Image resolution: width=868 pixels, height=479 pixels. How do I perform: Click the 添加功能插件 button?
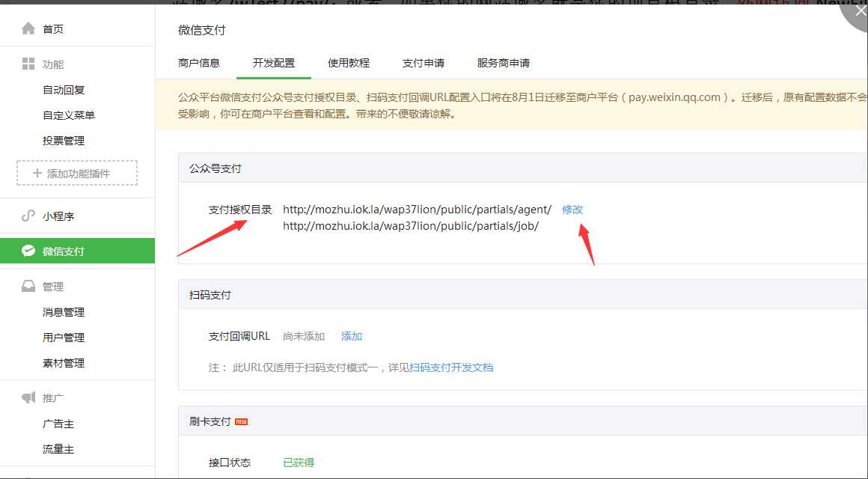click(x=77, y=174)
